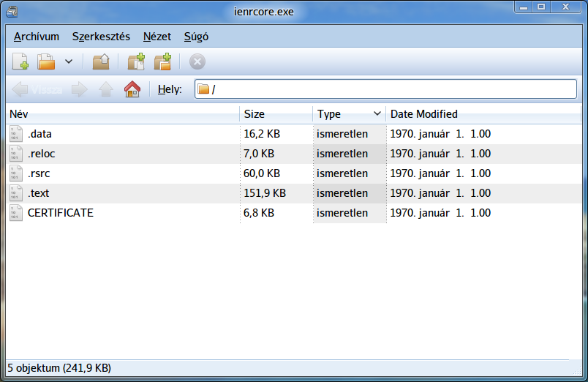Select the .text file row
The height and width of the screenshot is (382, 588).
click(294, 193)
